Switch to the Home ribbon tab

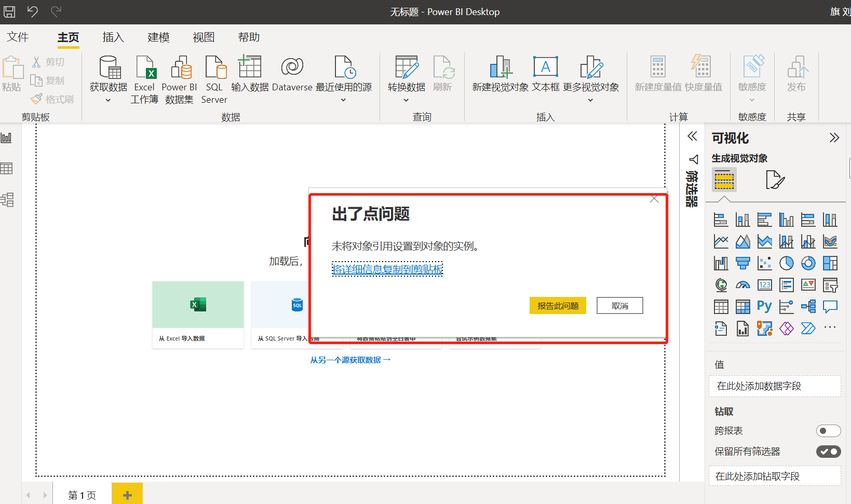pos(68,37)
